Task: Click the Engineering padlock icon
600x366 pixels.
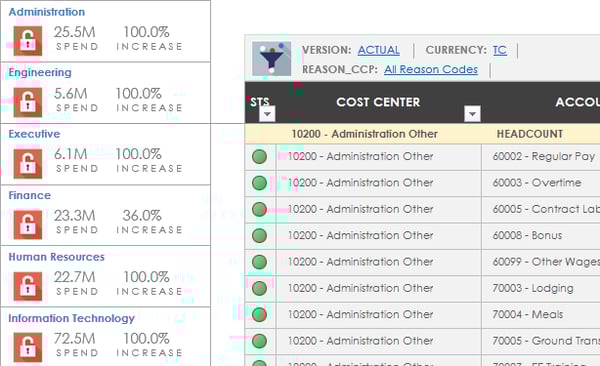Action: pyautogui.click(x=28, y=103)
